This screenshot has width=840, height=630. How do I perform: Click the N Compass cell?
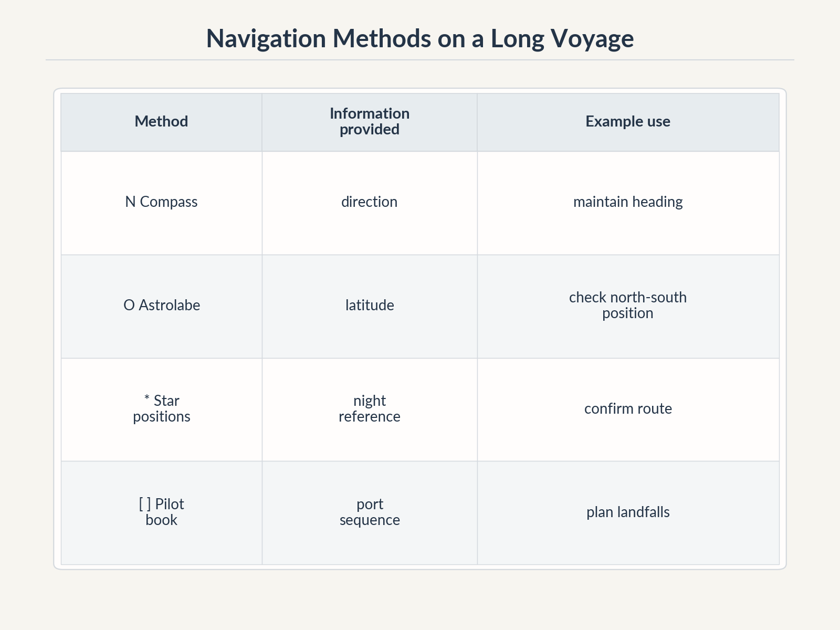coord(162,203)
